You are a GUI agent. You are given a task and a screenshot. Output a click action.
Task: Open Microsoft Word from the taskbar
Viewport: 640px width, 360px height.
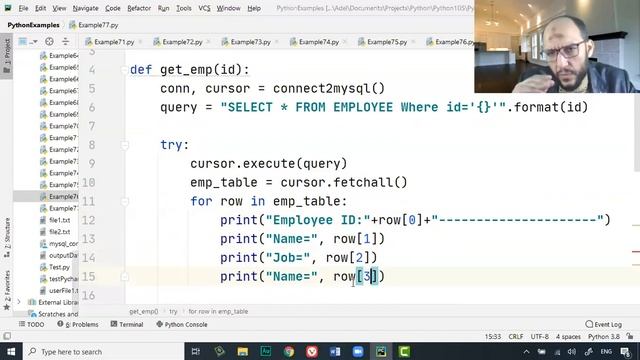click(x=335, y=352)
